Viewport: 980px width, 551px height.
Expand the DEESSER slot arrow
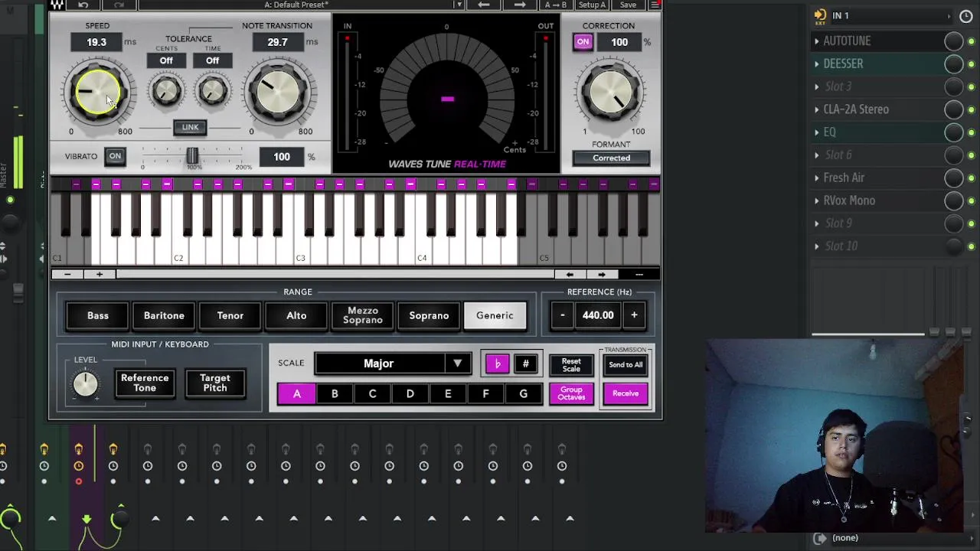pos(817,64)
